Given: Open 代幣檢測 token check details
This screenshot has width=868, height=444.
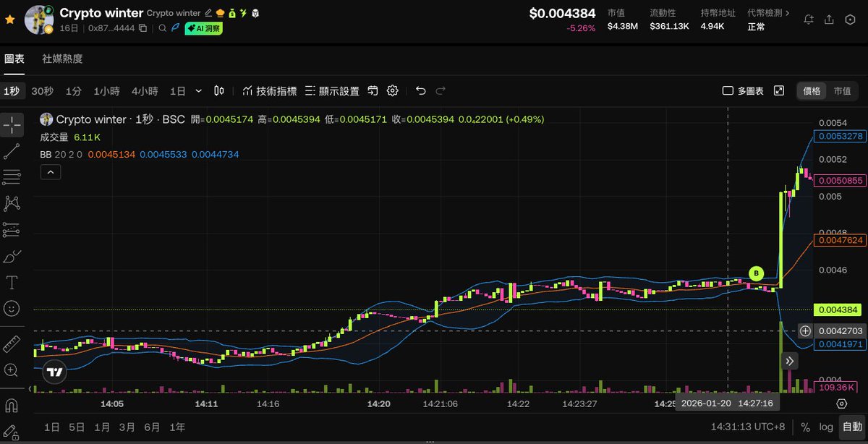Looking at the screenshot, I should (768, 13).
